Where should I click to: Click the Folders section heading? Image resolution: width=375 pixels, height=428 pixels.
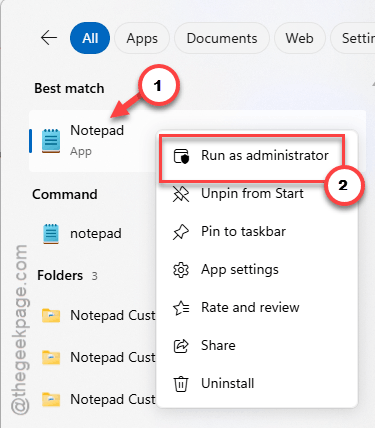click(60, 276)
